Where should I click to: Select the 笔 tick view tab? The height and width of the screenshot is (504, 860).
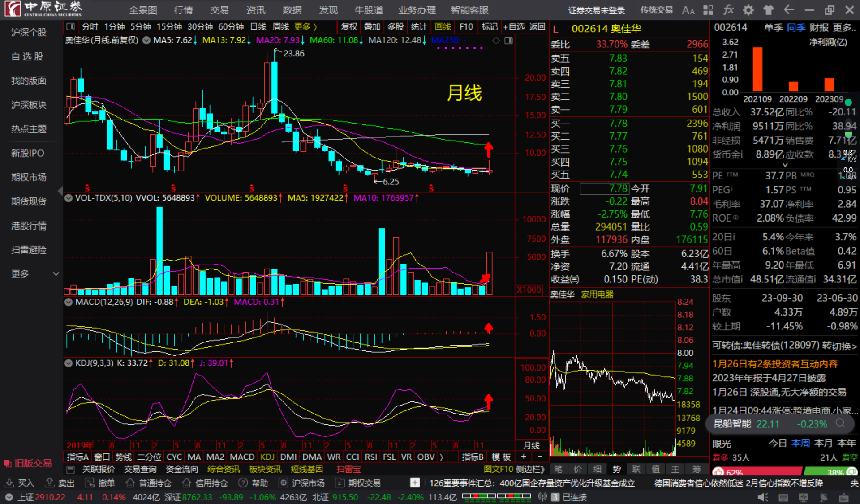pos(558,469)
